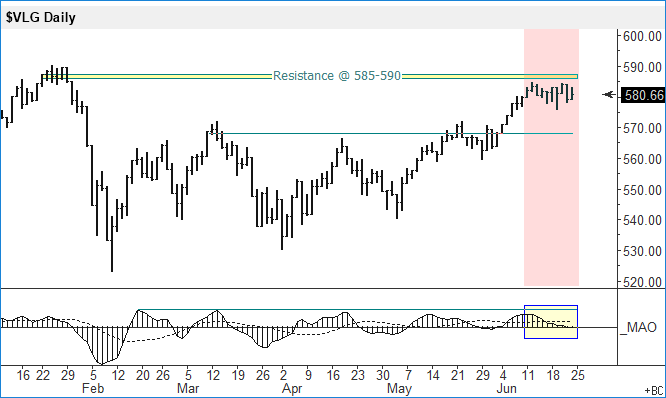Select the Mar month label
The width and height of the screenshot is (666, 398).
188,388
